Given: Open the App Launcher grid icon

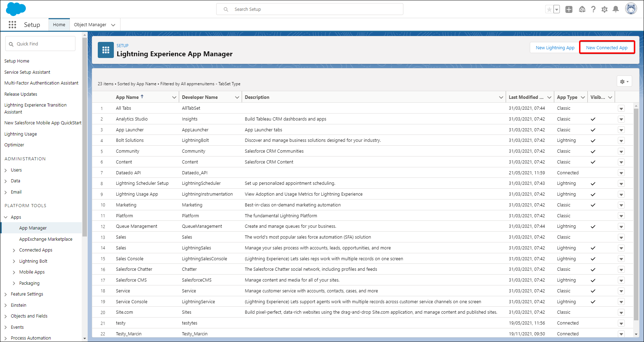Looking at the screenshot, I should coord(12,24).
